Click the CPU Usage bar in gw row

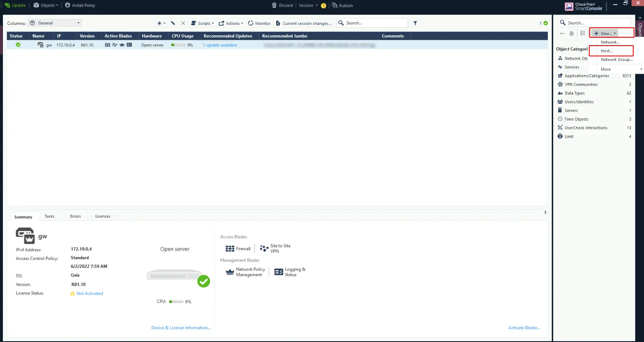click(178, 45)
